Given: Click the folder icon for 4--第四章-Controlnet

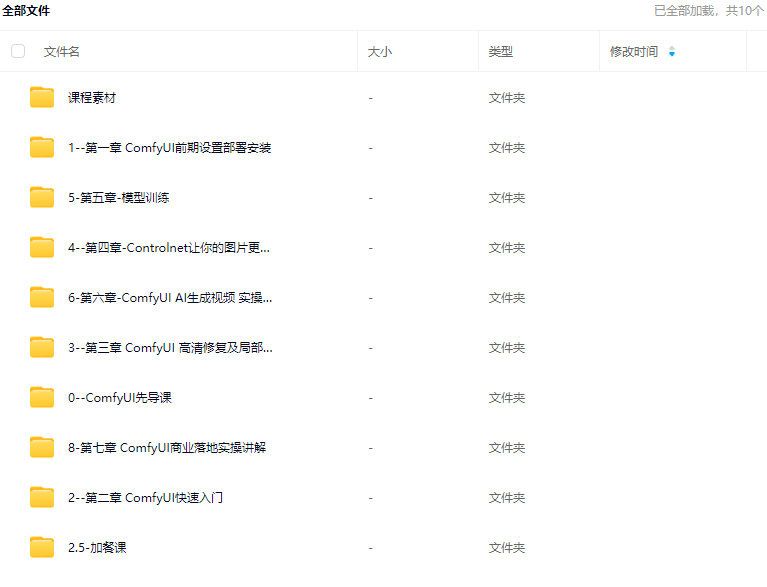Looking at the screenshot, I should click(42, 247).
